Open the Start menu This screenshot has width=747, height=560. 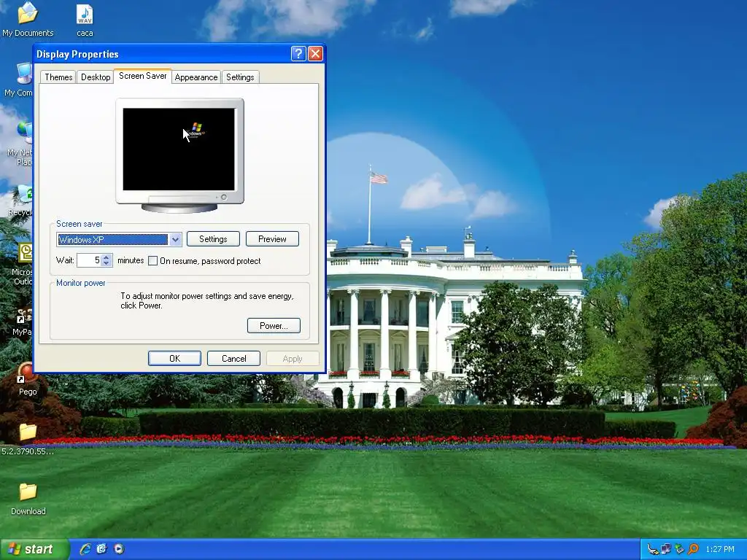(x=34, y=549)
